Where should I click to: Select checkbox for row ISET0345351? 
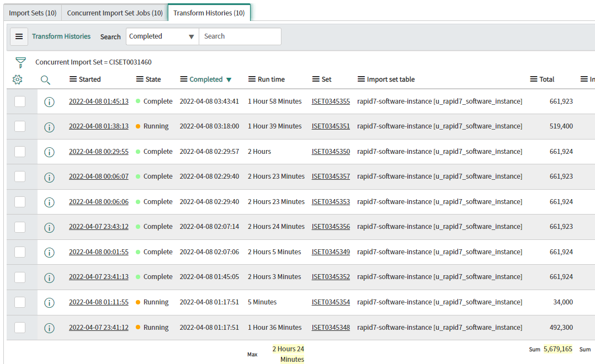pos(20,126)
